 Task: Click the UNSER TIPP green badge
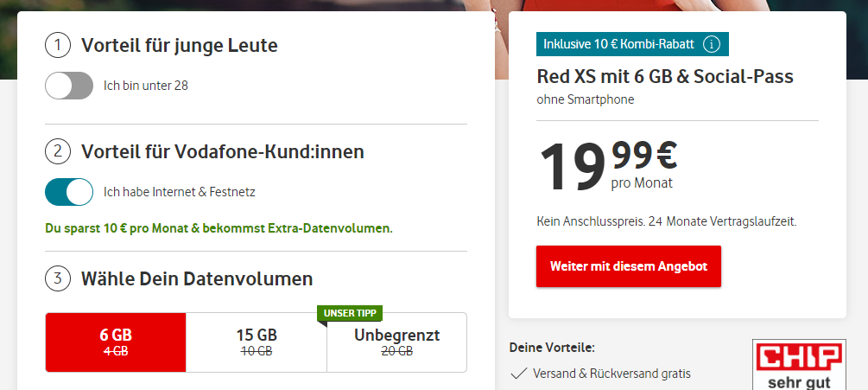[350, 314]
